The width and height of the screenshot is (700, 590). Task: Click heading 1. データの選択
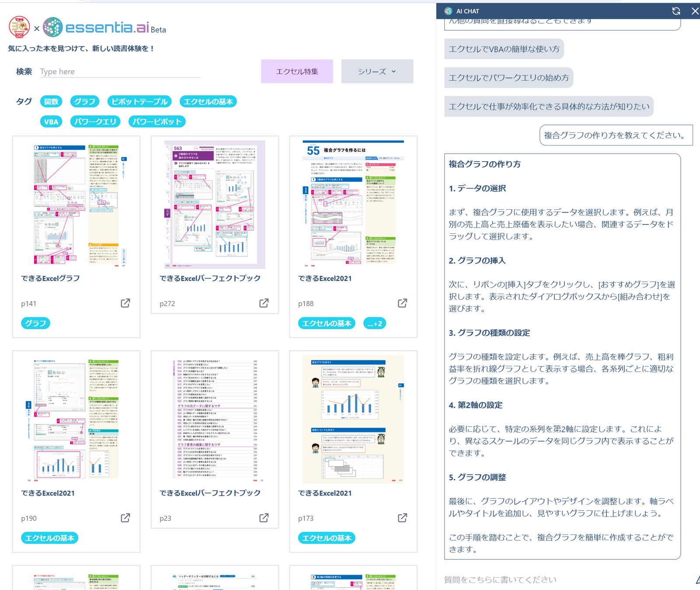tap(477, 188)
